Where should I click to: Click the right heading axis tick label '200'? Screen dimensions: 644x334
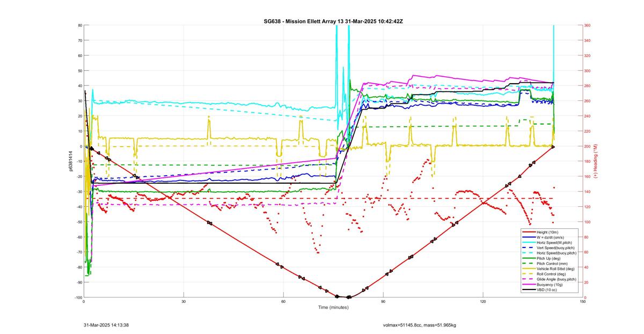pos(588,146)
